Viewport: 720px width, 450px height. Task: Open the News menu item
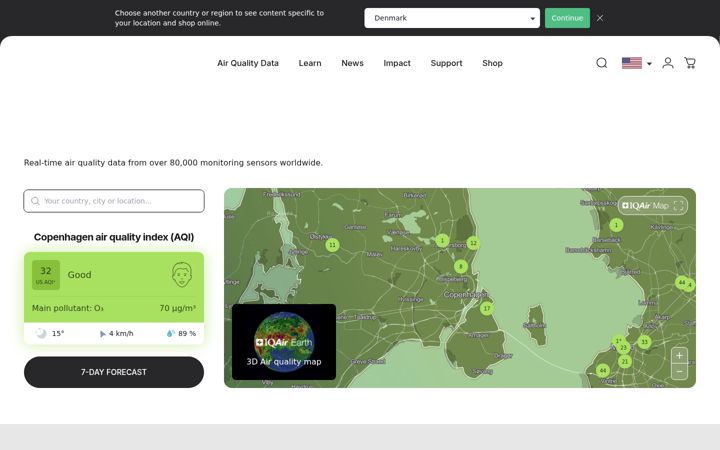[x=352, y=63]
